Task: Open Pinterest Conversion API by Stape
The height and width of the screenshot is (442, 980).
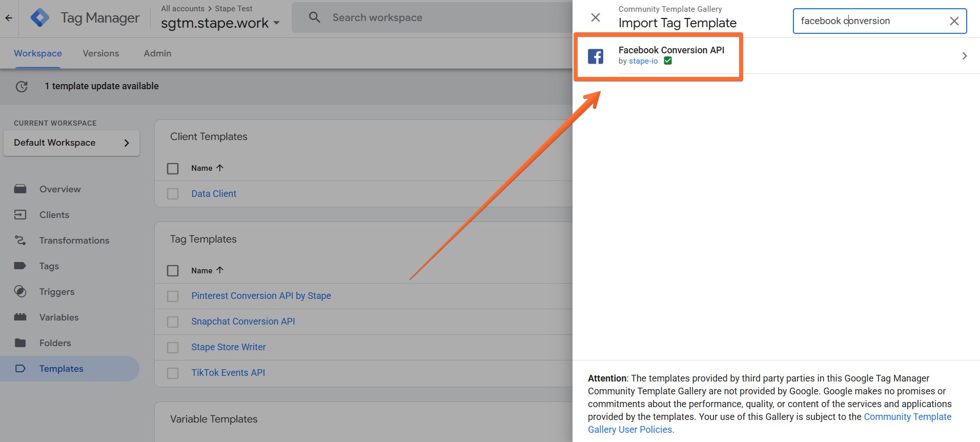Action: point(261,296)
